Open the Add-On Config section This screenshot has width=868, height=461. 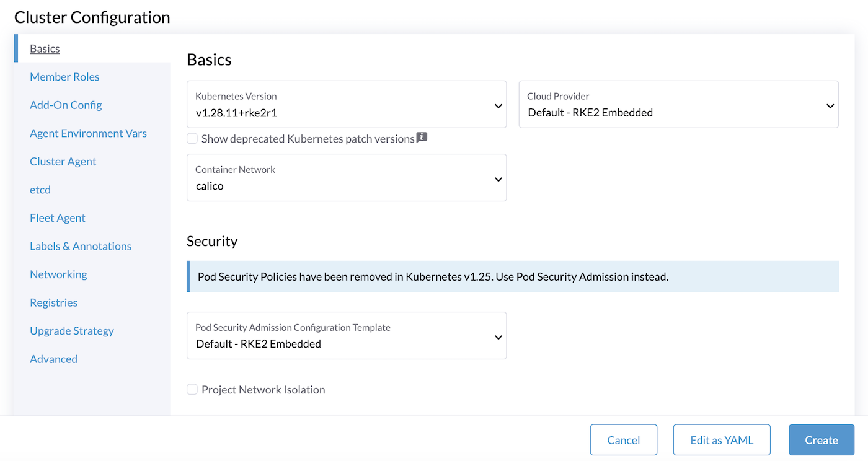(66, 105)
